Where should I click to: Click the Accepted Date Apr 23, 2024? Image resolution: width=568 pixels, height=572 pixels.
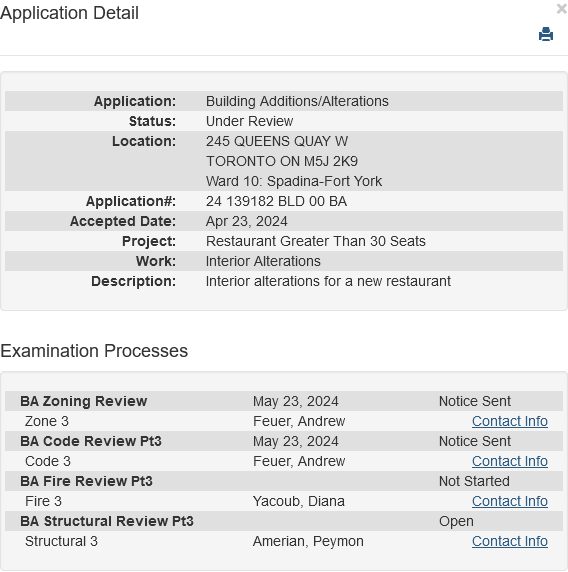point(247,221)
